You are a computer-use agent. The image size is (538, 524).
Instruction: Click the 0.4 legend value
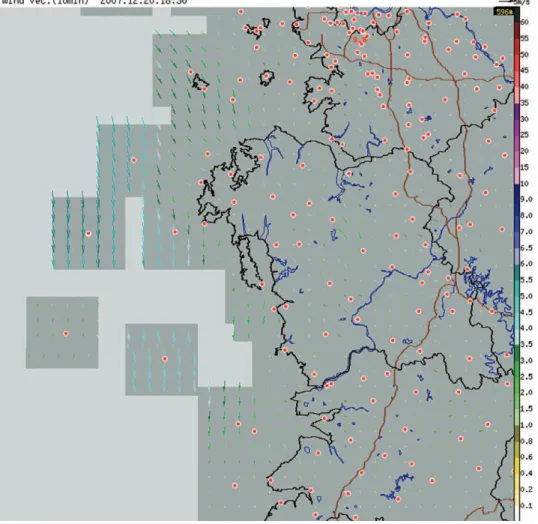[526, 473]
